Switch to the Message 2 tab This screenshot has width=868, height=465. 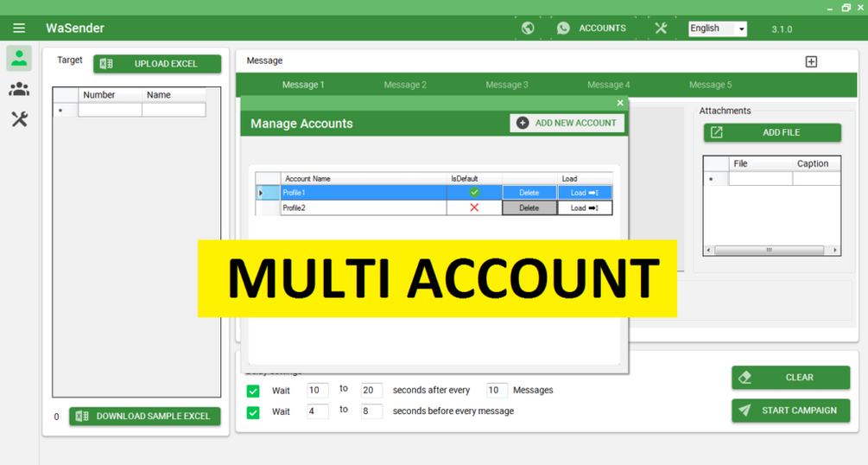coord(405,85)
